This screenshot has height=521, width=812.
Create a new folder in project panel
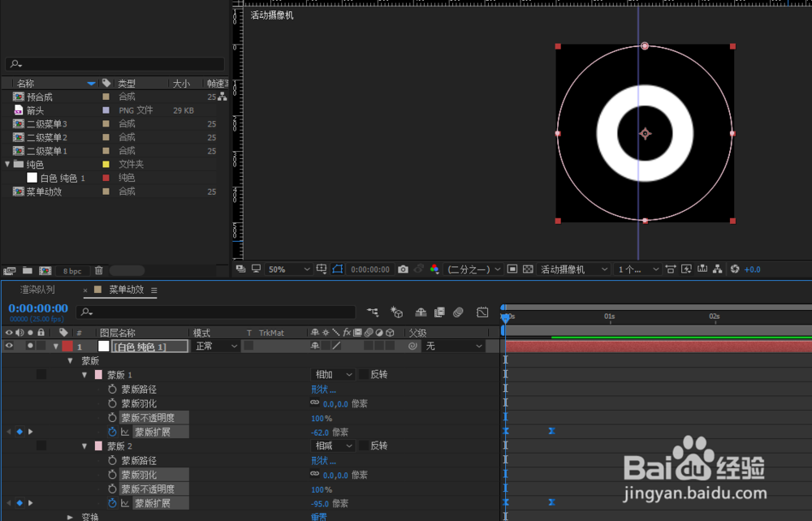[x=28, y=270]
